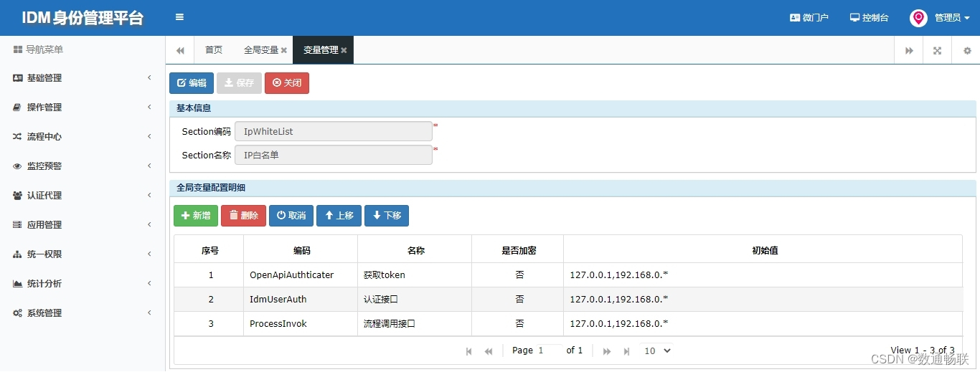Screen dimensions: 980x372
Task: Open the 管理员 user dropdown
Action: [x=952, y=18]
